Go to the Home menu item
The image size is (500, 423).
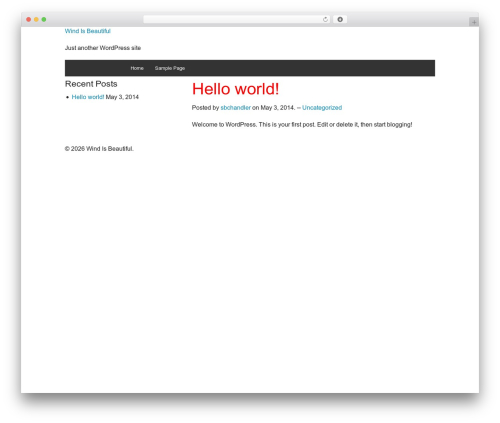tap(137, 68)
